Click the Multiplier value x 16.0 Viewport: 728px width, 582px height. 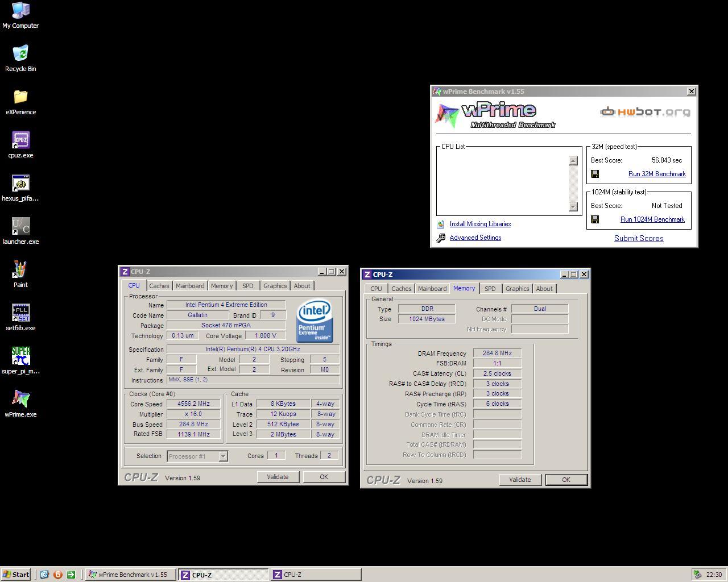(x=193, y=414)
